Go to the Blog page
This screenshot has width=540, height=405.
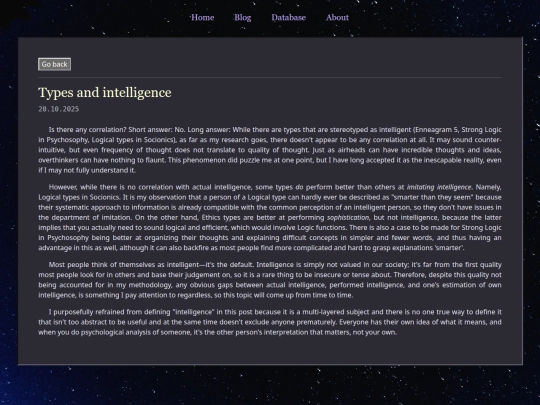[242, 18]
